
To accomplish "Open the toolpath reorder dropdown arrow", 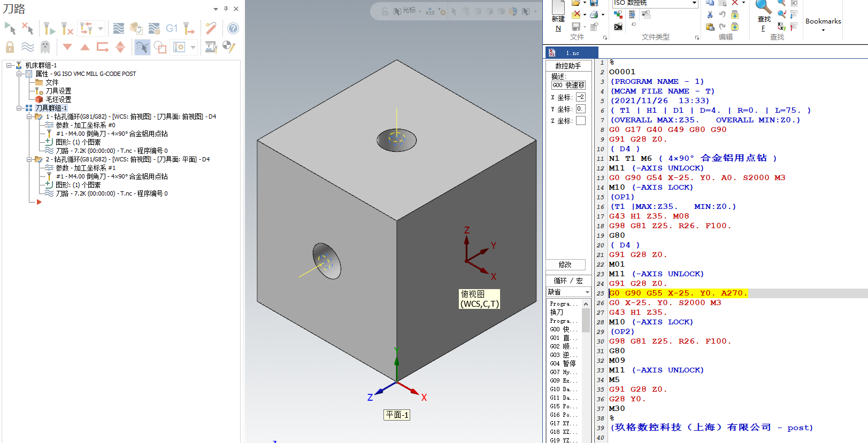I will point(101,28).
